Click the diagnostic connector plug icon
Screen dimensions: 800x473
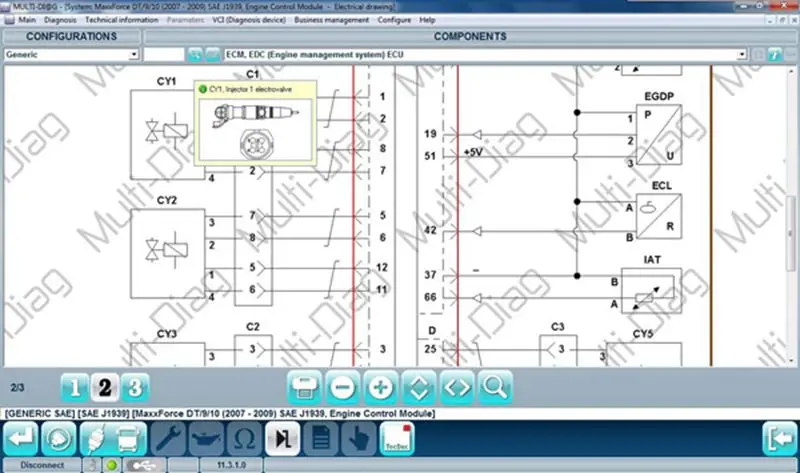coord(95,438)
